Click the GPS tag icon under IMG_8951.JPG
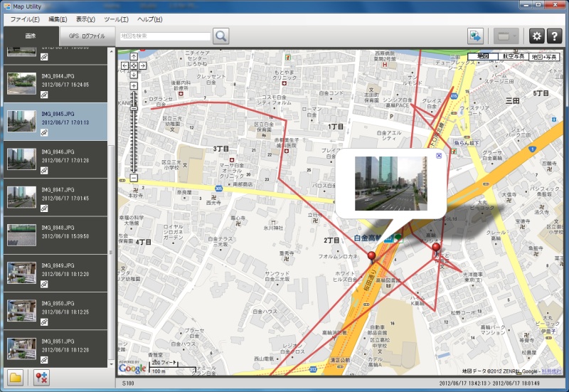 tap(44, 360)
